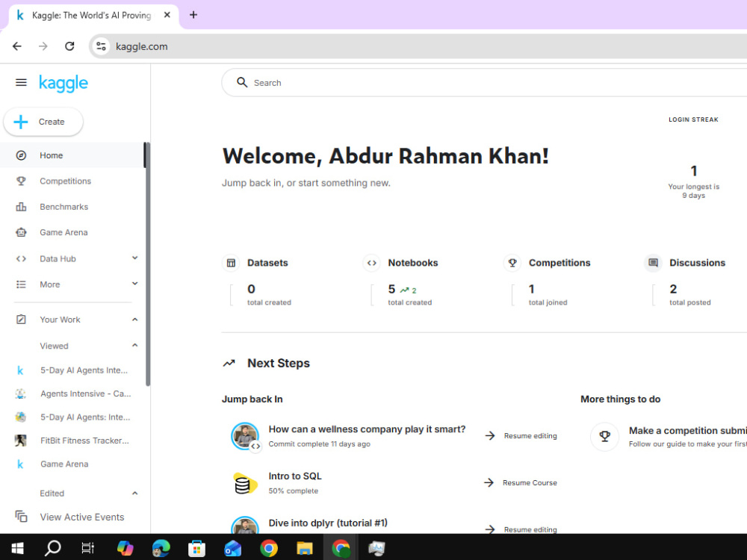Click the Your Work clipboard icon

21,320
